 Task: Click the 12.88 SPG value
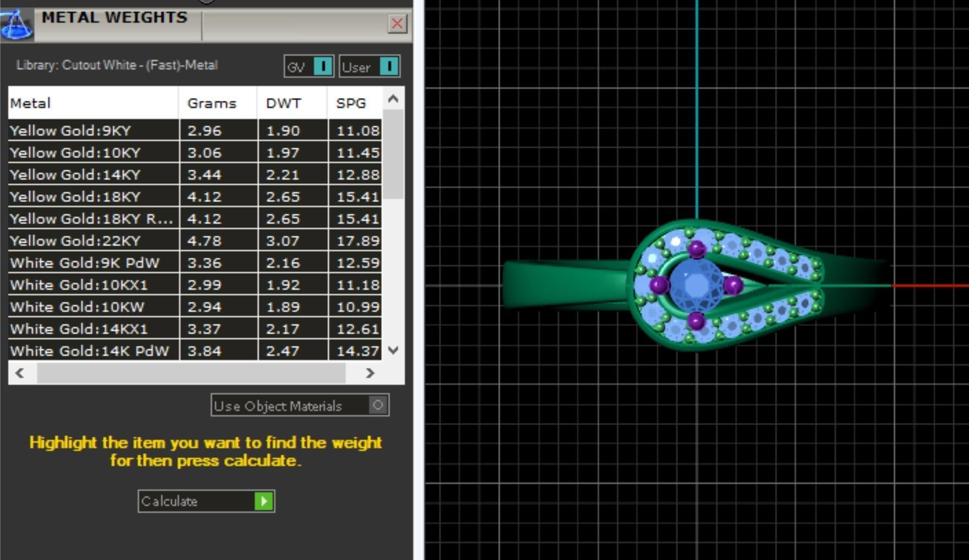[x=358, y=175]
